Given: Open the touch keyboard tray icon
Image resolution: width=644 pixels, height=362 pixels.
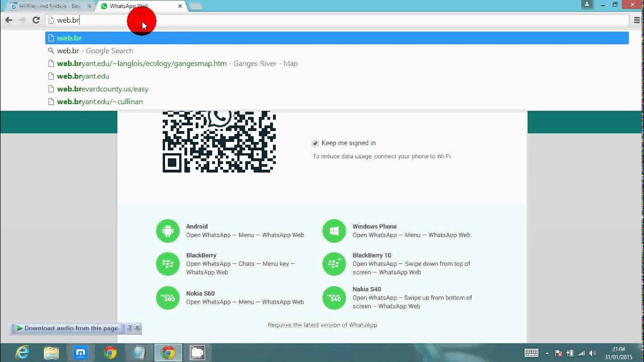Looking at the screenshot, I should pyautogui.click(x=532, y=353).
